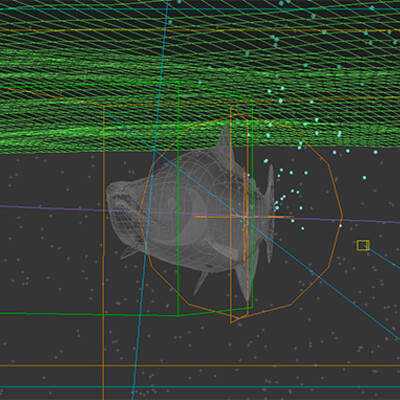Select the small yellow square gizmo
400x400 pixels.
(363, 245)
